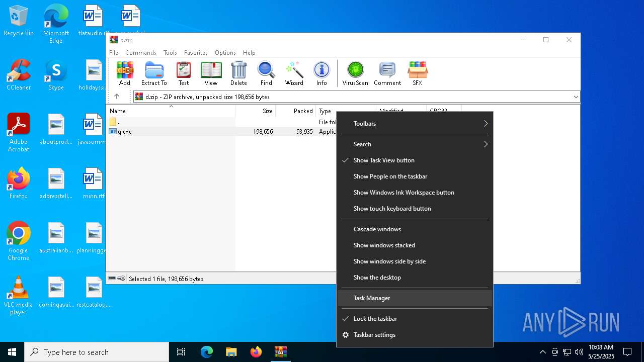Select Show the desktop
The image size is (644, 362).
(415, 278)
